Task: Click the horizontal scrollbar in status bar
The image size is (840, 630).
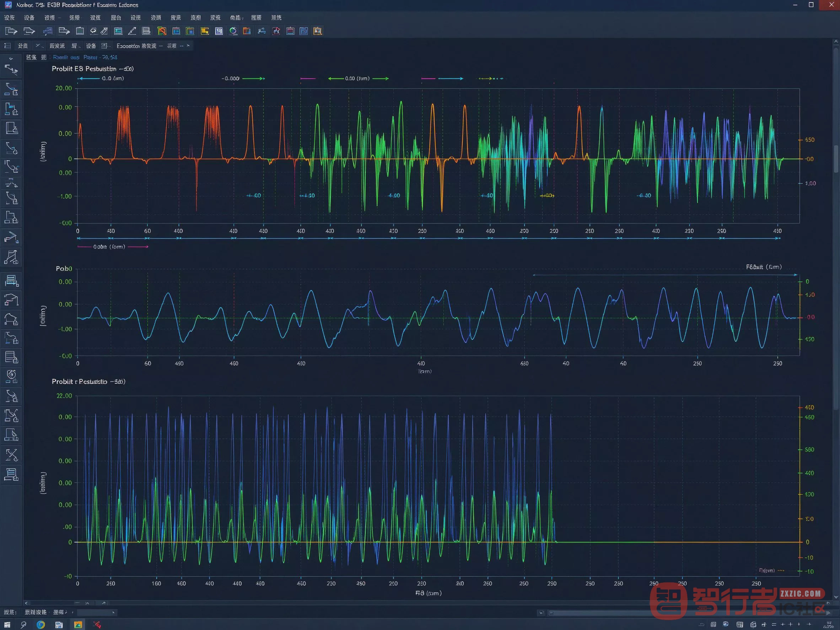Action: 689,613
